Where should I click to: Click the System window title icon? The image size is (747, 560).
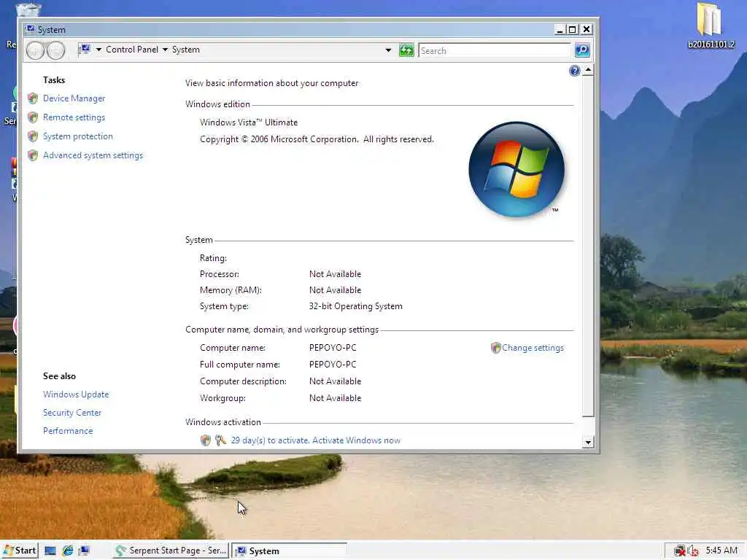[x=30, y=29]
